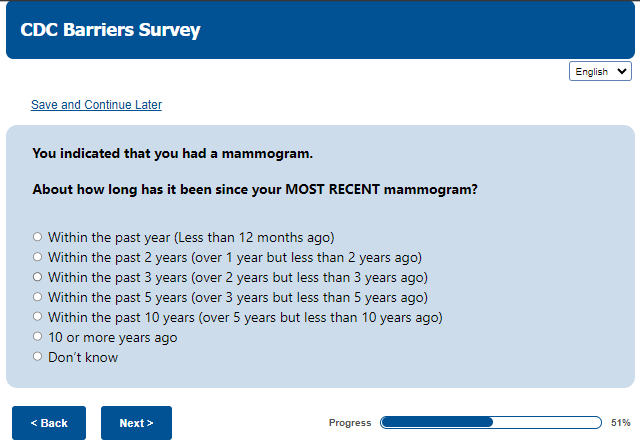Click the CDC Barriers Survey header title
640x440 pixels.
click(110, 30)
